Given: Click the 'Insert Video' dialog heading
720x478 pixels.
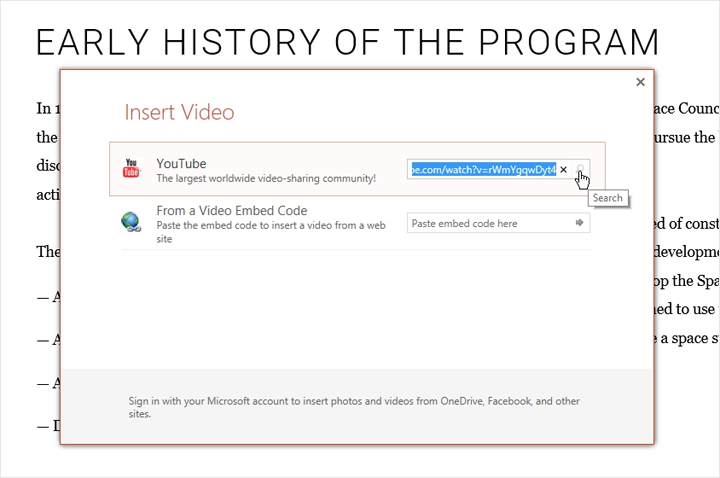Looking at the screenshot, I should pos(179,112).
